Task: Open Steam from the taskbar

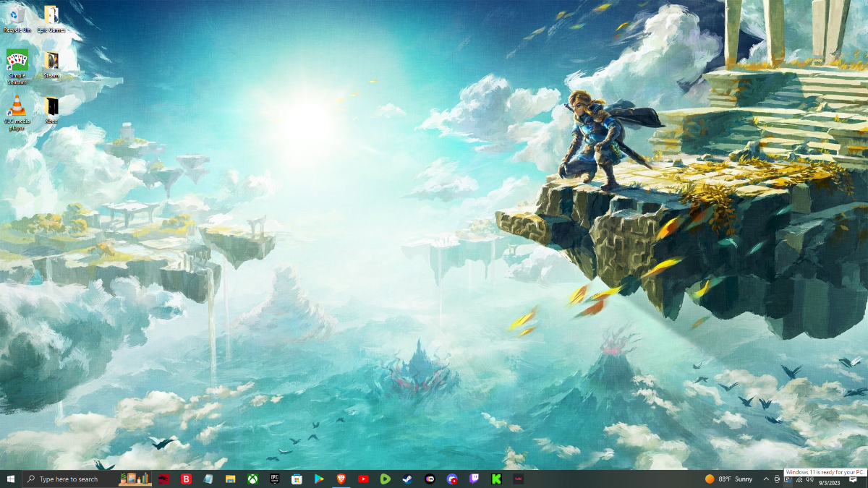Action: click(x=407, y=479)
